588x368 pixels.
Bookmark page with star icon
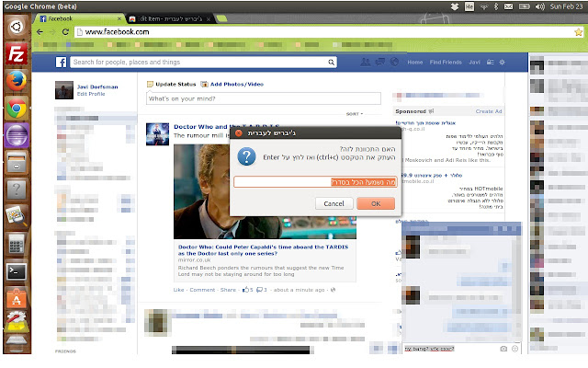pyautogui.click(x=578, y=32)
